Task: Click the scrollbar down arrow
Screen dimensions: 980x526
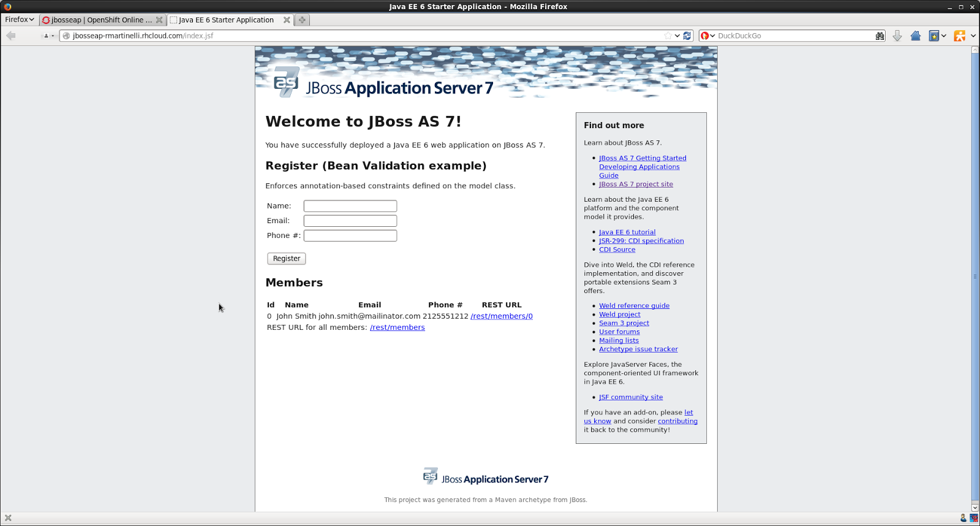Action: [975, 508]
